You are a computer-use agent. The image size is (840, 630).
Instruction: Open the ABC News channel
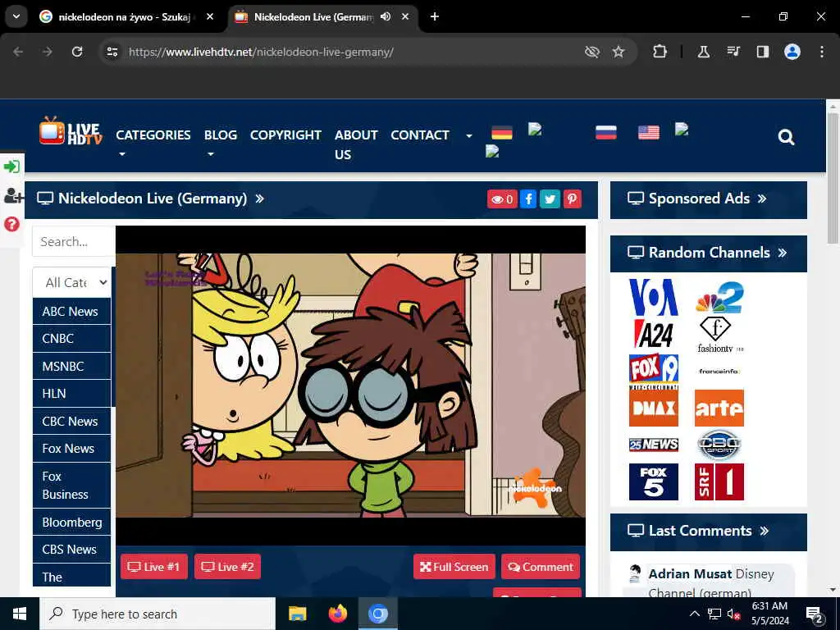coord(72,311)
